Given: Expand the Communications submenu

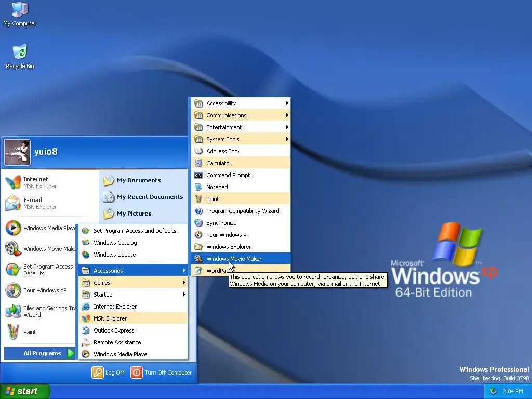Looking at the screenshot, I should [241, 115].
